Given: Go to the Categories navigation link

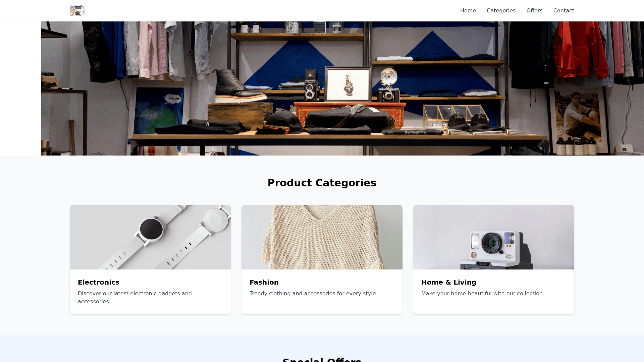Looking at the screenshot, I should coord(501,11).
